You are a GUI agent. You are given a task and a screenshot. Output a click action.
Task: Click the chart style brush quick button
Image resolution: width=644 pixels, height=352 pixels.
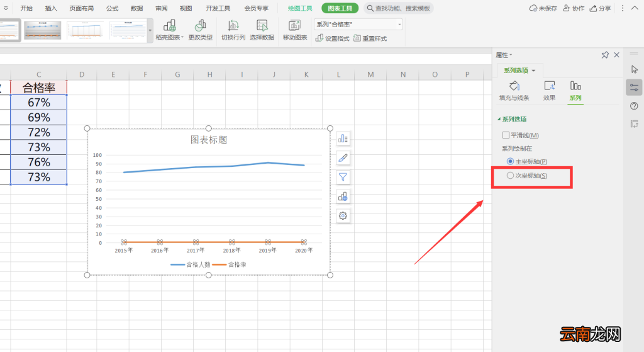[343, 158]
